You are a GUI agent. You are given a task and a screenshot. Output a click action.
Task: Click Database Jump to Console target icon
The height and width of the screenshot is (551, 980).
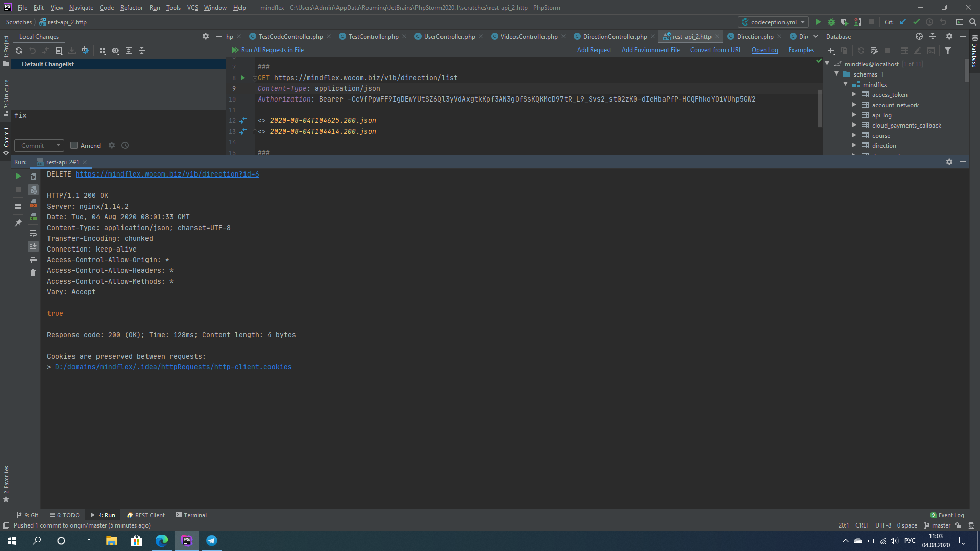(919, 36)
